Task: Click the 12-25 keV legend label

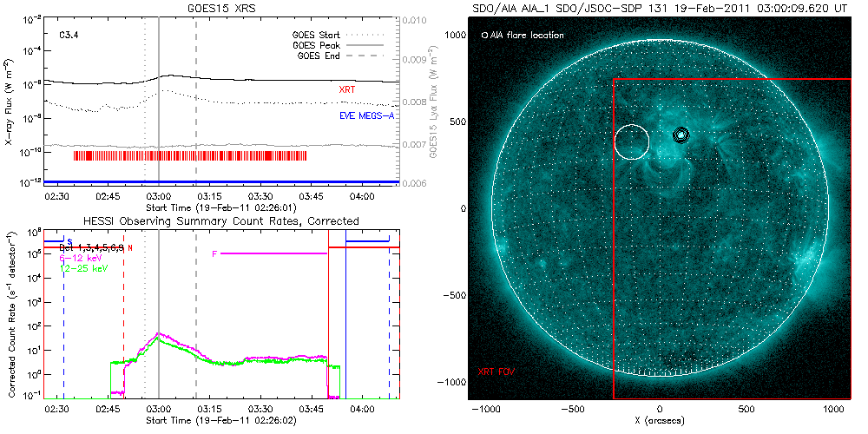Action: coord(84,269)
